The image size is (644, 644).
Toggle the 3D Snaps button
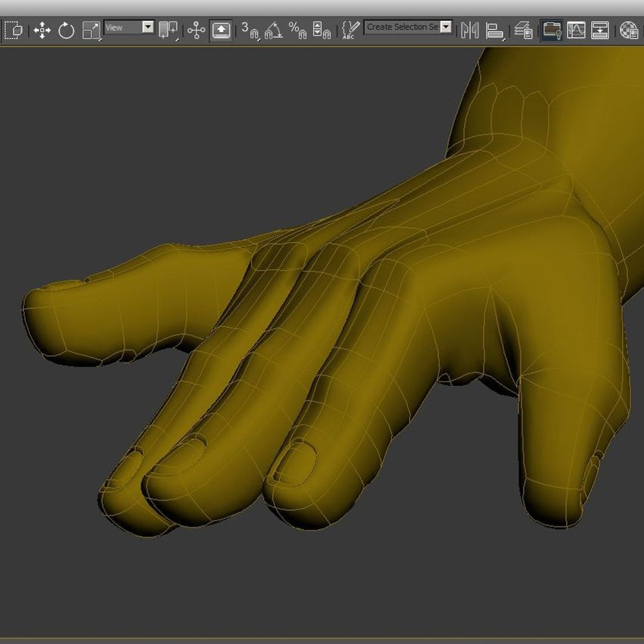click(x=250, y=30)
